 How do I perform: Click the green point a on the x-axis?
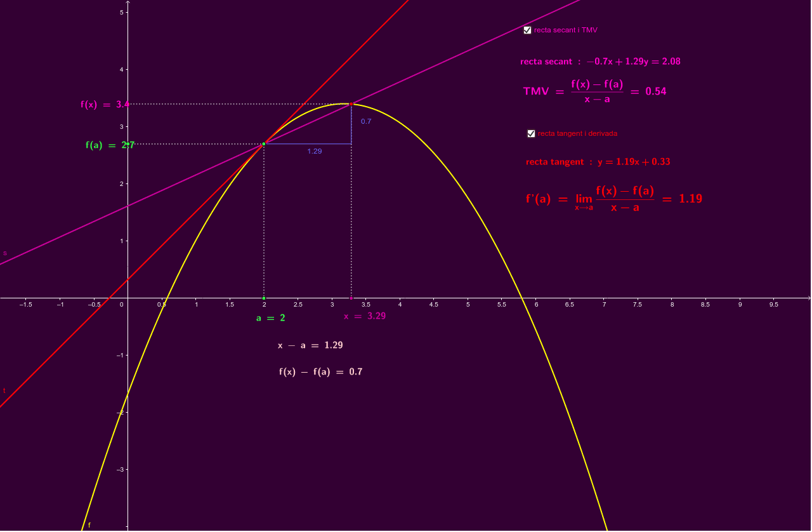coord(264,298)
